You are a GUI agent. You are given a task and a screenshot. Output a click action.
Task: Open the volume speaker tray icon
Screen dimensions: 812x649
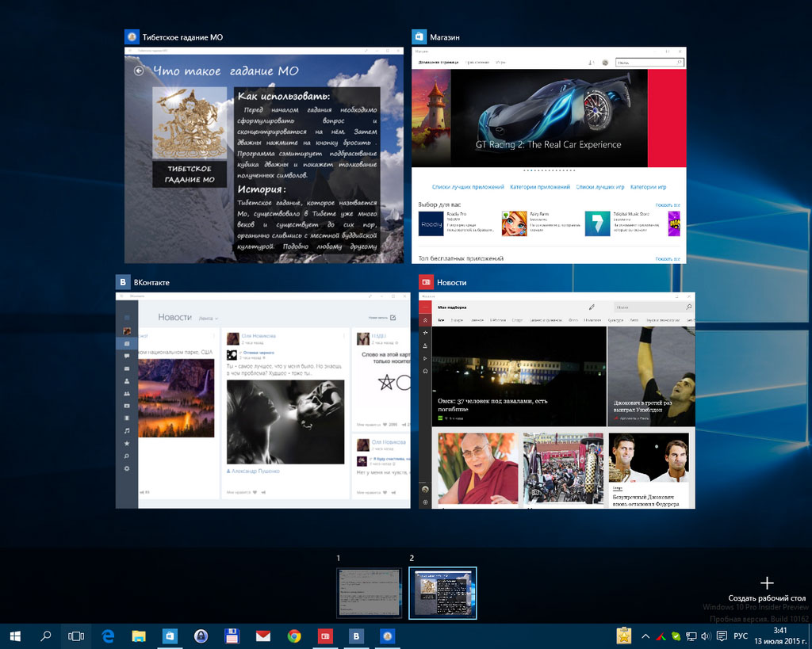click(706, 636)
